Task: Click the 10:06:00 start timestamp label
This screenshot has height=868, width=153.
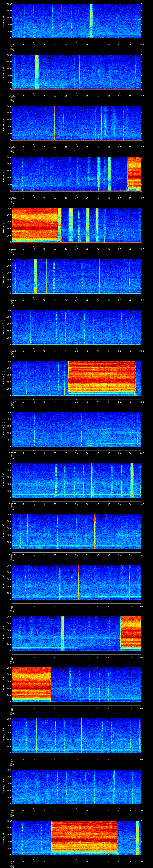Action: coord(12,300)
